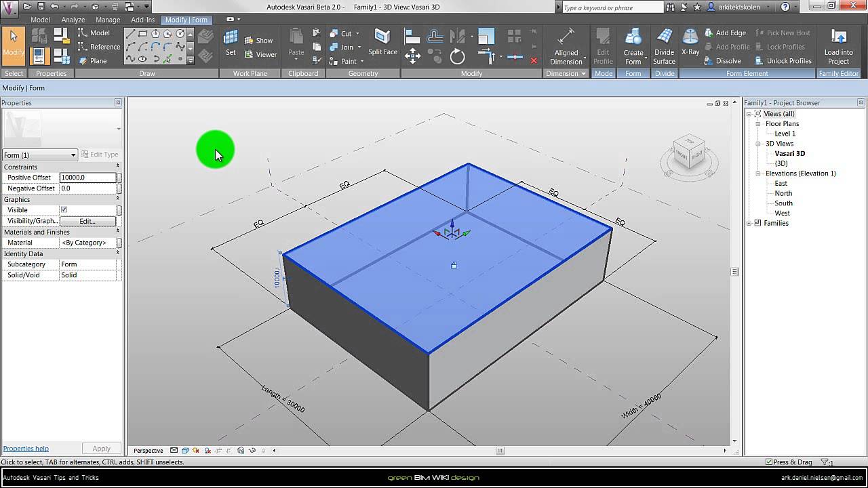Click the Show work plane icon
Image resolution: width=868 pixels, height=488 pixels.
click(x=258, y=41)
